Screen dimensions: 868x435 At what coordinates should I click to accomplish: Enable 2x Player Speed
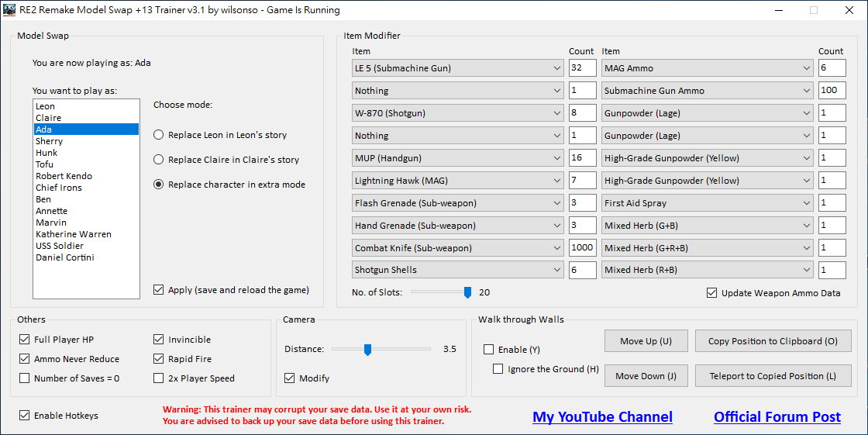[x=159, y=378]
